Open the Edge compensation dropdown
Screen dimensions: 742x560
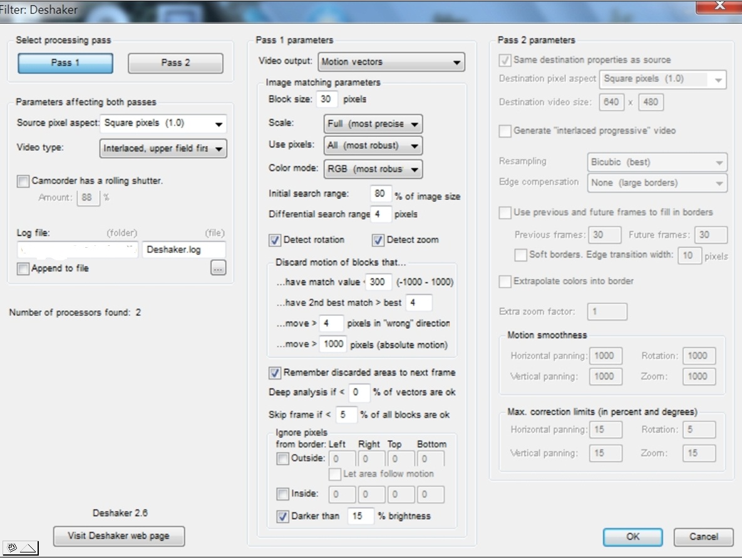[x=657, y=183]
